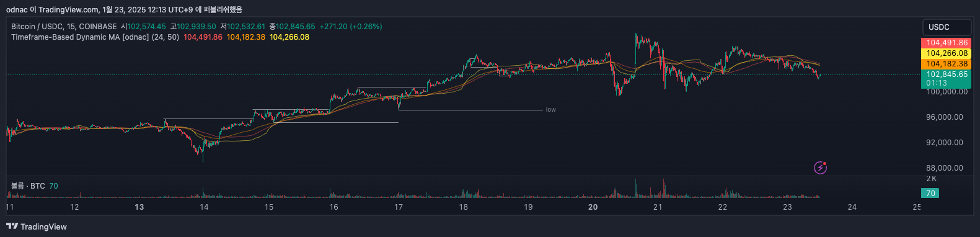Click date 18 on the time axis
This screenshot has width=980, height=237.
tap(463, 207)
